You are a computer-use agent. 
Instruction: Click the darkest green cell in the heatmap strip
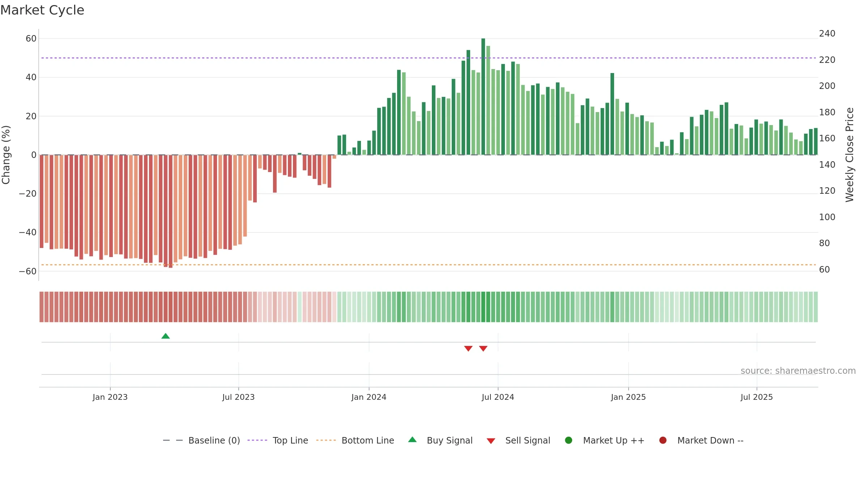point(483,307)
